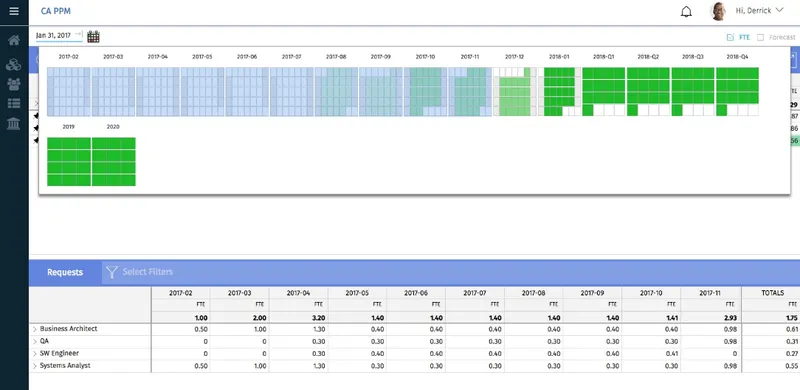Select the 2017-12 period block
The width and height of the screenshot is (800, 390).
(x=514, y=91)
